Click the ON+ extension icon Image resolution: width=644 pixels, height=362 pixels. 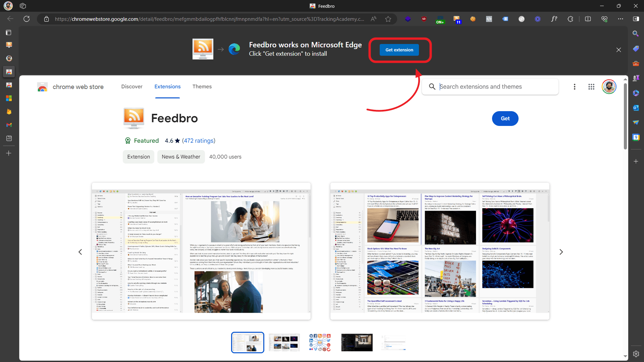point(440,19)
